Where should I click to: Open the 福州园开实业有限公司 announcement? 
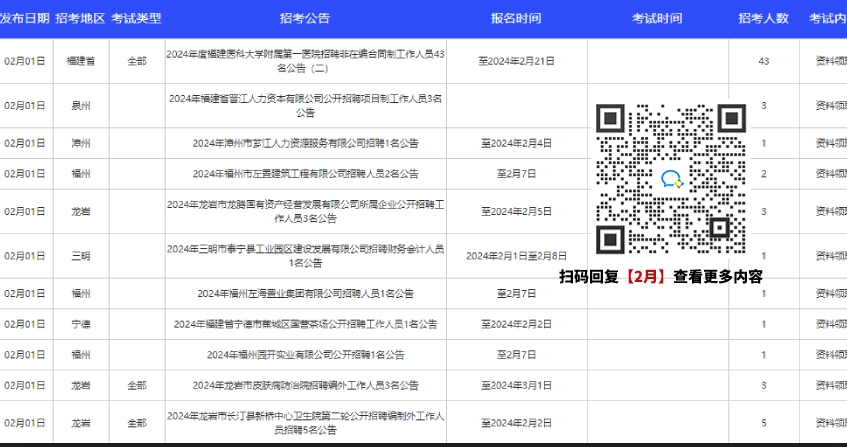[x=306, y=355]
